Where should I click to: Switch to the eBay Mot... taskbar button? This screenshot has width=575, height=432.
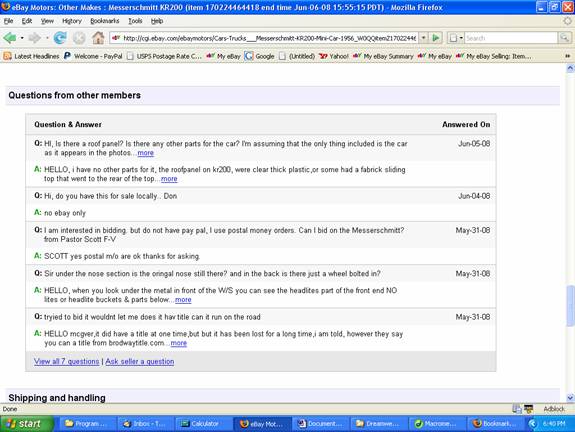point(263,424)
